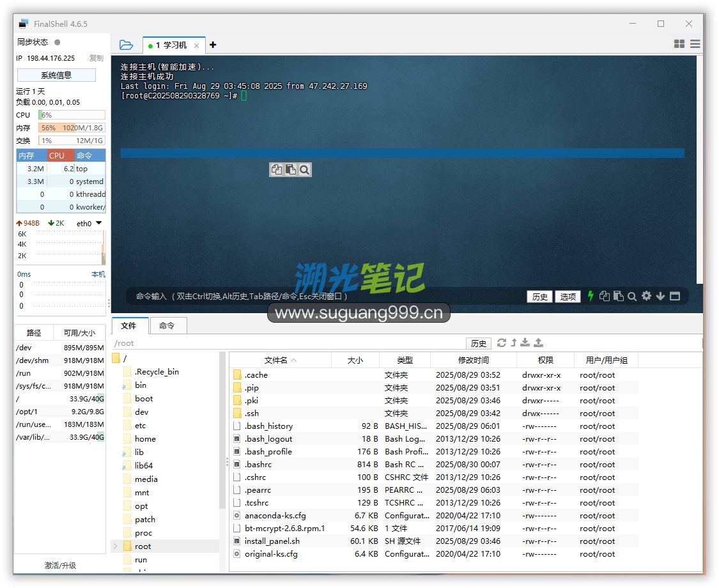The width and height of the screenshot is (719, 588).
Task: Click search icon in floating terminal toolbar
Action: (x=304, y=169)
